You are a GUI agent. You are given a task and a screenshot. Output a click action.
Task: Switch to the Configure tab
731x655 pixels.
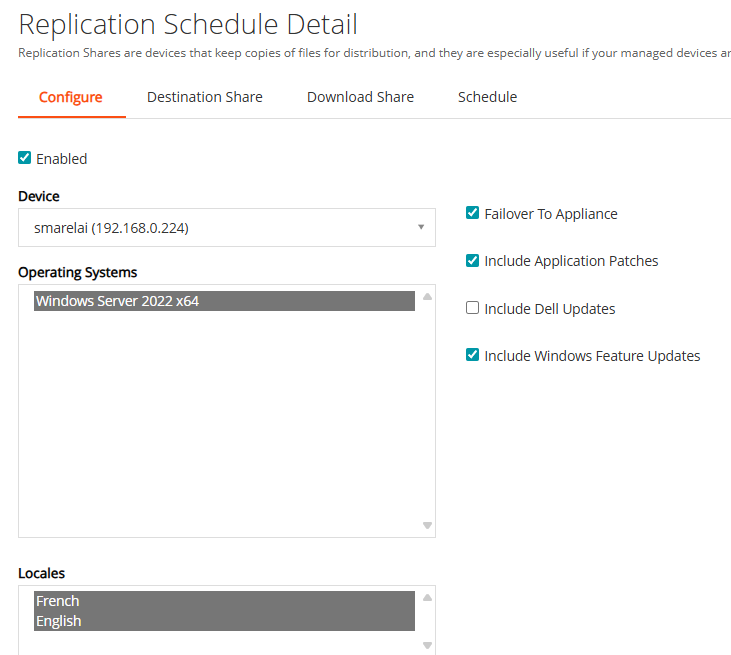[x=71, y=97]
